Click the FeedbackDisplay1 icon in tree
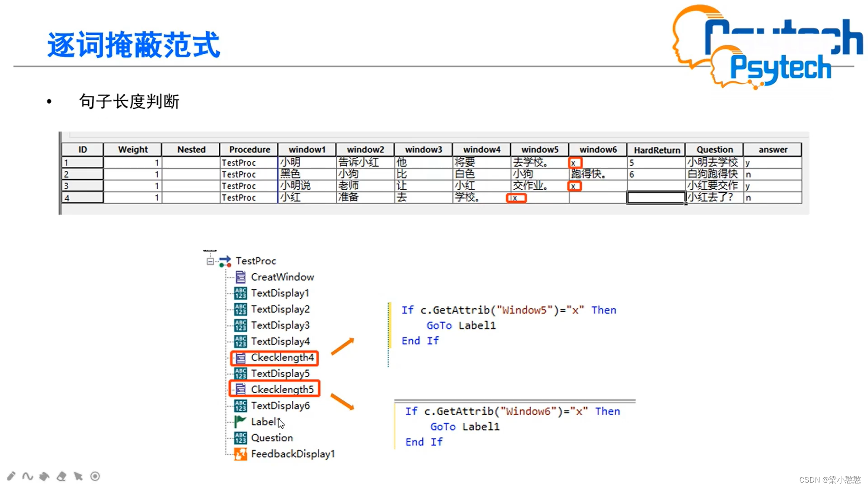This screenshot has height=488, width=868. pos(240,454)
